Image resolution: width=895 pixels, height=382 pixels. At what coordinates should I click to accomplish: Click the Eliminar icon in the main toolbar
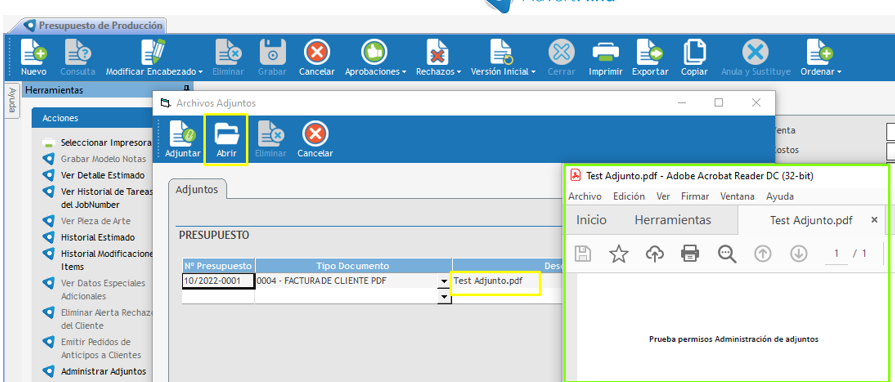(x=228, y=53)
